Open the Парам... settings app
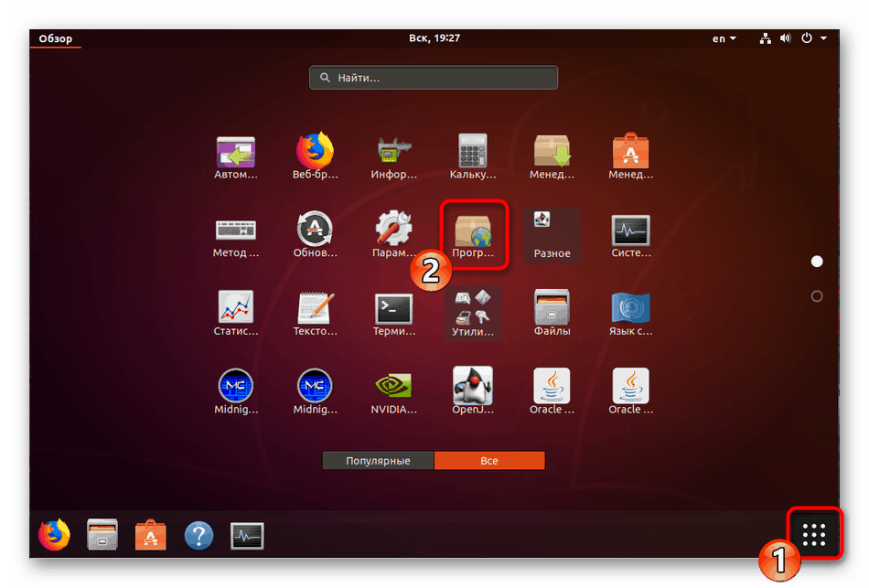The height and width of the screenshot is (588, 869). tap(393, 236)
